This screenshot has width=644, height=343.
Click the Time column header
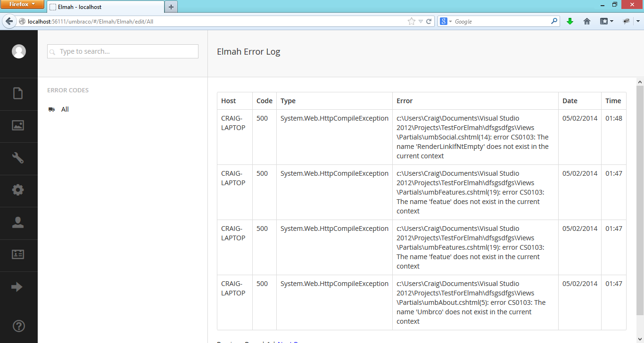tap(613, 101)
